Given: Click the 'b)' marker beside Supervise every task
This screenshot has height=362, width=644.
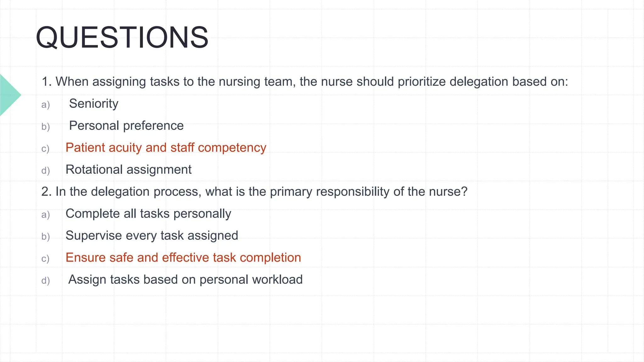Looking at the screenshot, I should pyautogui.click(x=46, y=237).
